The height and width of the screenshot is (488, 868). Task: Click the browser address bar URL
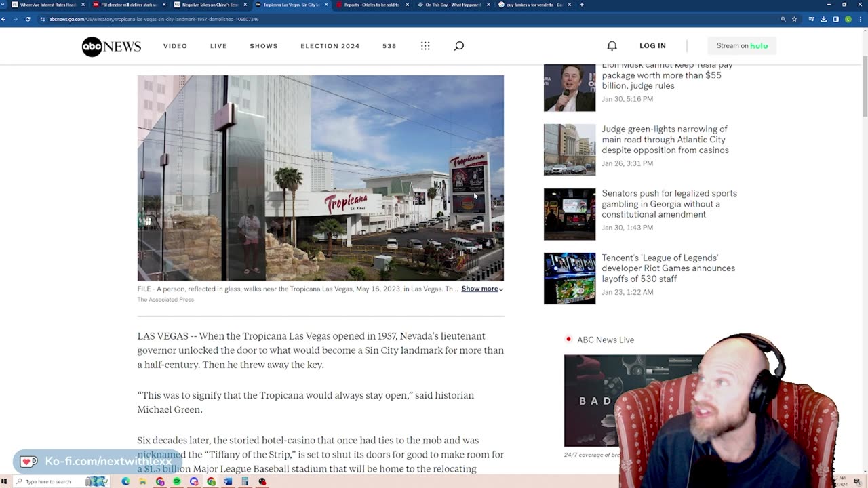[154, 19]
